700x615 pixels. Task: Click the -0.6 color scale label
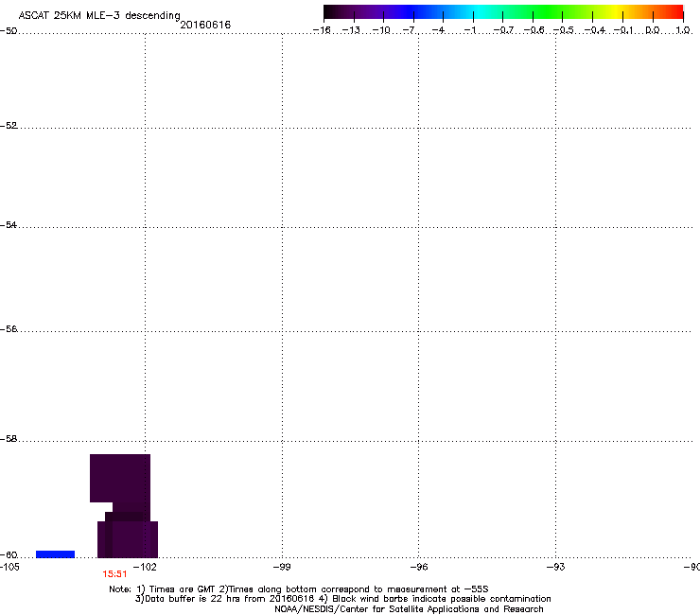tap(534, 30)
